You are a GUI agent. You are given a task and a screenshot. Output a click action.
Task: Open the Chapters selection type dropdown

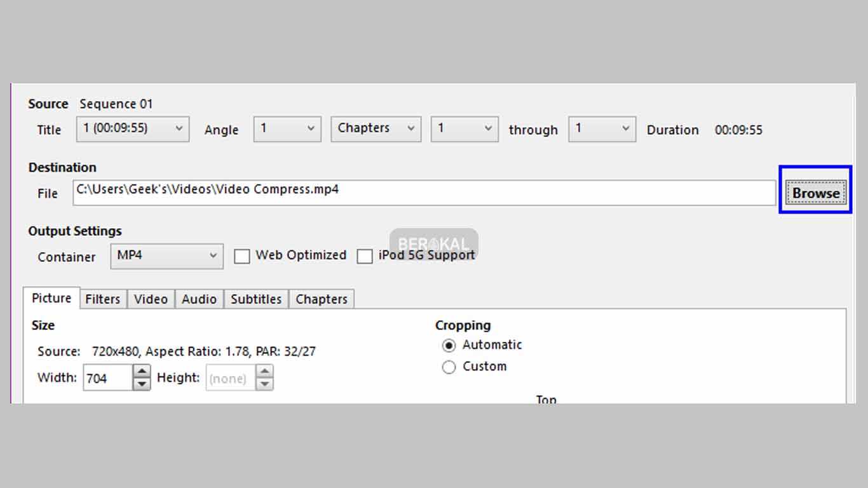376,129
